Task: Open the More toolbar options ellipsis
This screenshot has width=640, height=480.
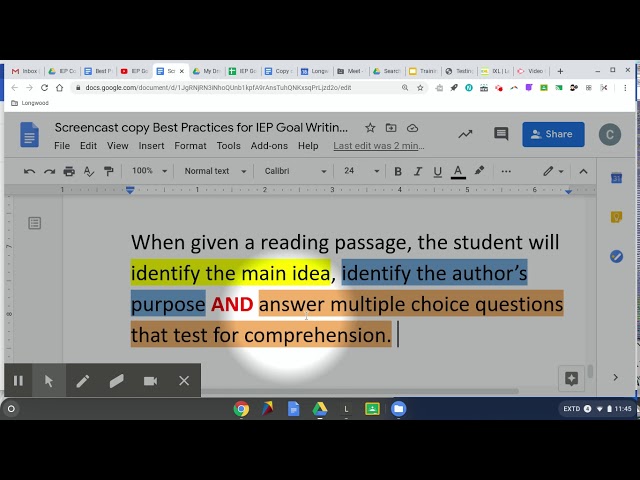Action: click(x=506, y=171)
